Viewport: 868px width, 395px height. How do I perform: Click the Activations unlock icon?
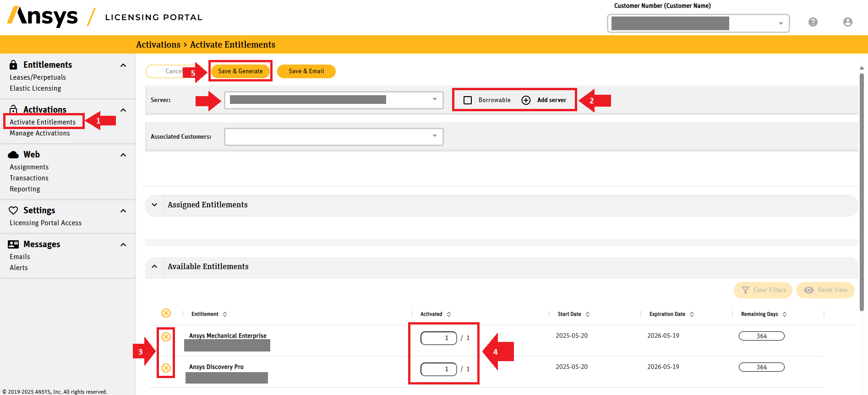(13, 109)
